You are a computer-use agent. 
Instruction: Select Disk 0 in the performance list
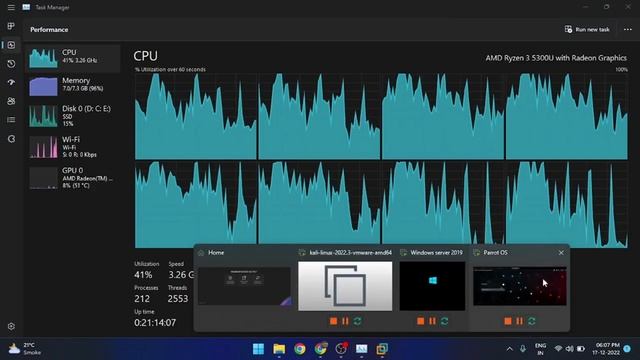point(73,116)
